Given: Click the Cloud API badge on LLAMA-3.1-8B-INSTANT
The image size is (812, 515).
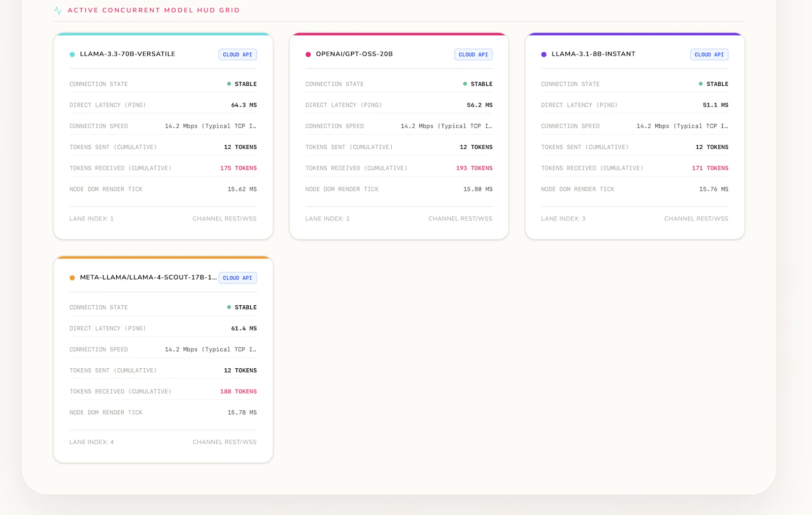Looking at the screenshot, I should 709,54.
